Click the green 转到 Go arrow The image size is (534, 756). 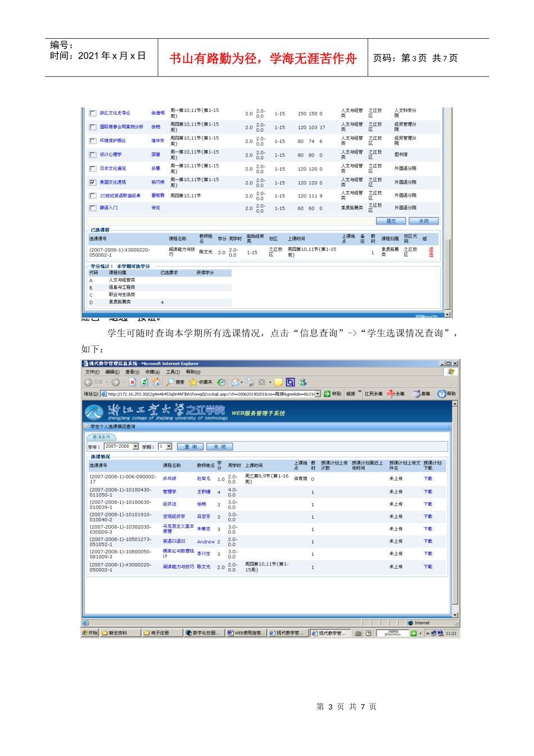coord(327,394)
